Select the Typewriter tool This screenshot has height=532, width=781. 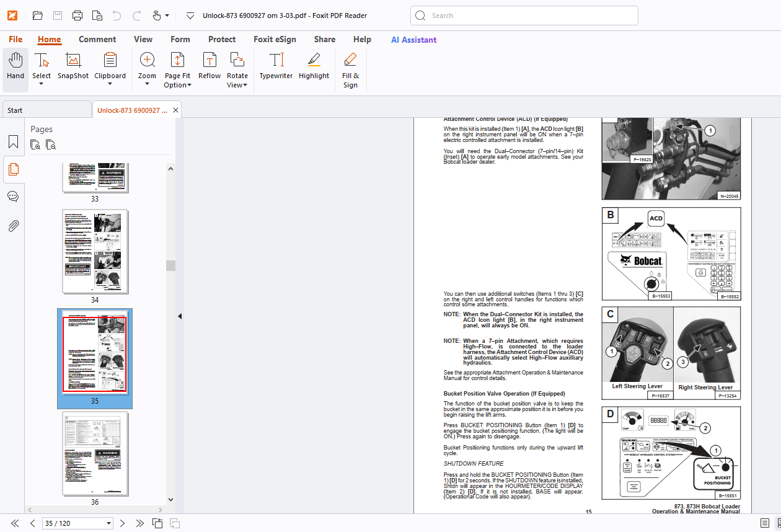[x=276, y=66]
